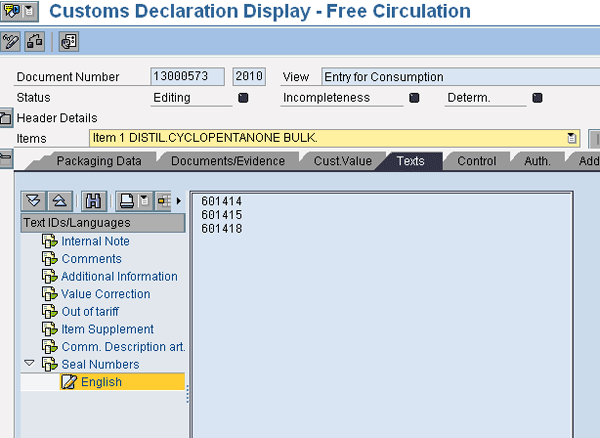The image size is (600, 438).
Task: Click Expand All arrow in text tree toolbar
Action: (34, 201)
